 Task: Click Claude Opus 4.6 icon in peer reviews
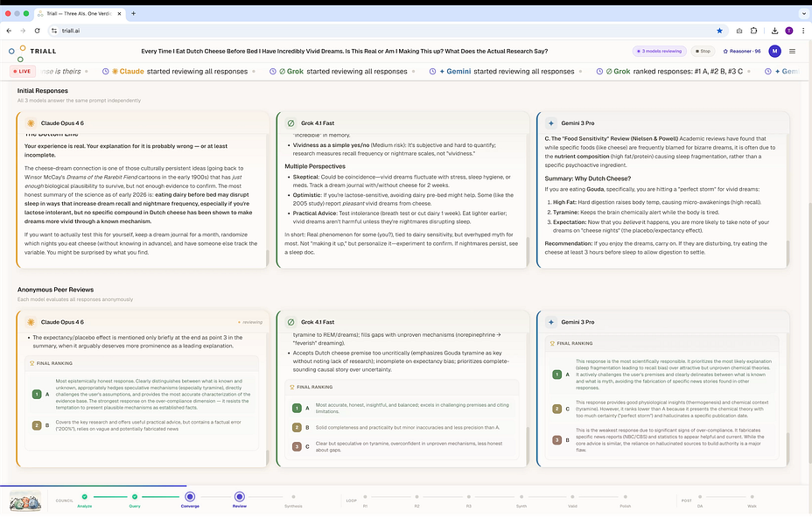click(31, 322)
